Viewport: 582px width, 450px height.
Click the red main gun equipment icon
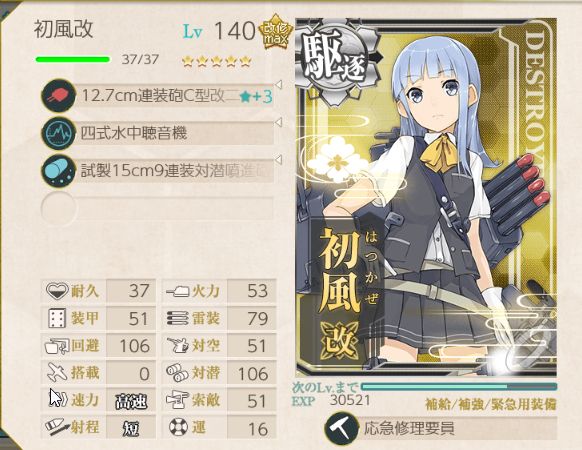58,95
